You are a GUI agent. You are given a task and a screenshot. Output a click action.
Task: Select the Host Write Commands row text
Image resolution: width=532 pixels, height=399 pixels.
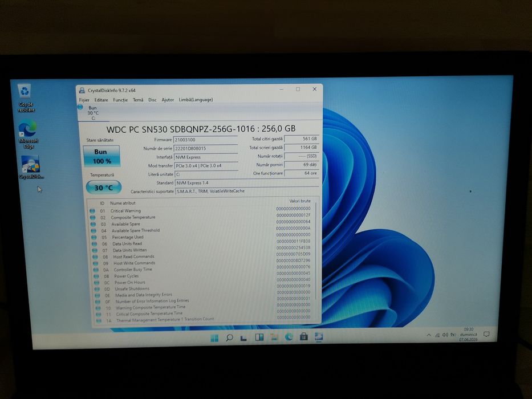coord(135,263)
